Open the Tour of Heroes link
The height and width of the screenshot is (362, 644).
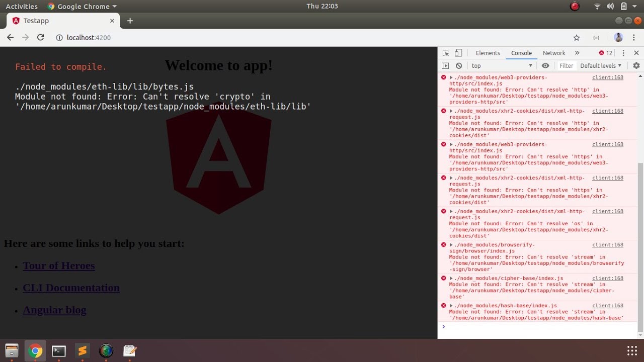click(x=59, y=265)
